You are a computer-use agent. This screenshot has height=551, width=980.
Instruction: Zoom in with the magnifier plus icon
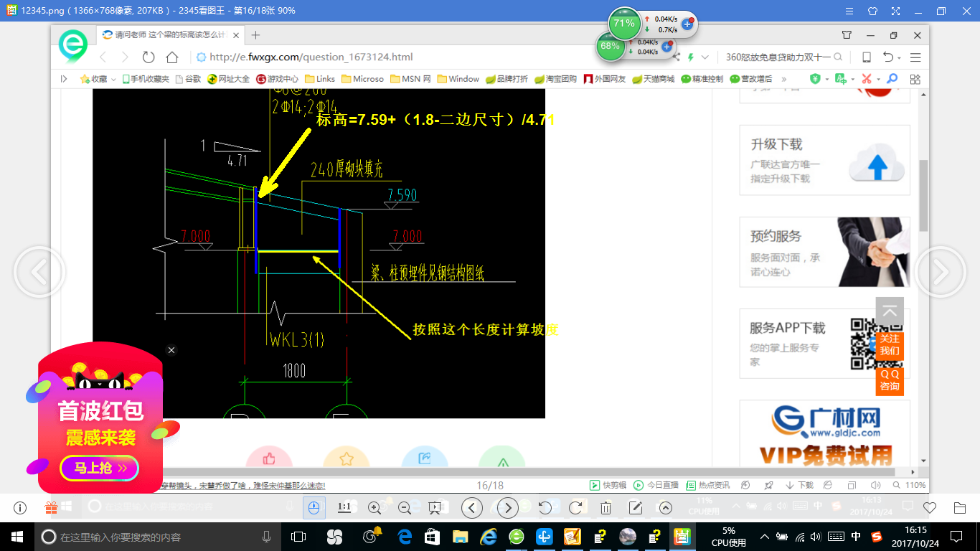374,508
